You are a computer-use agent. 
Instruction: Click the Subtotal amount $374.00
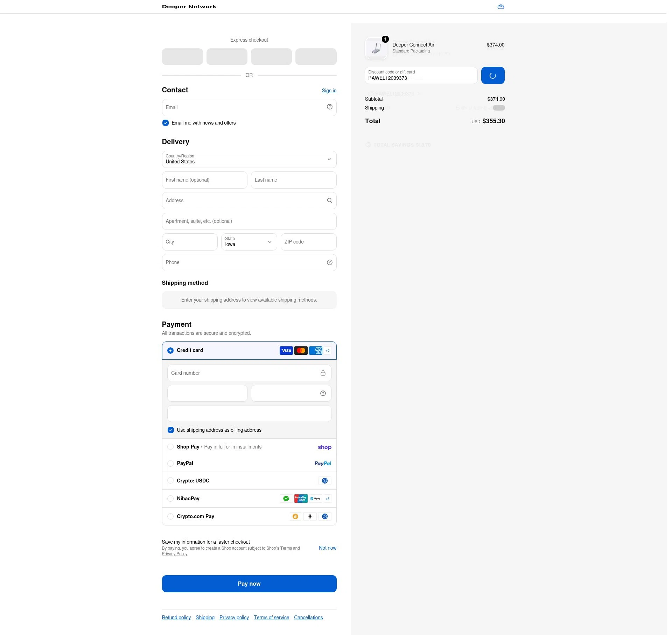[x=496, y=99]
